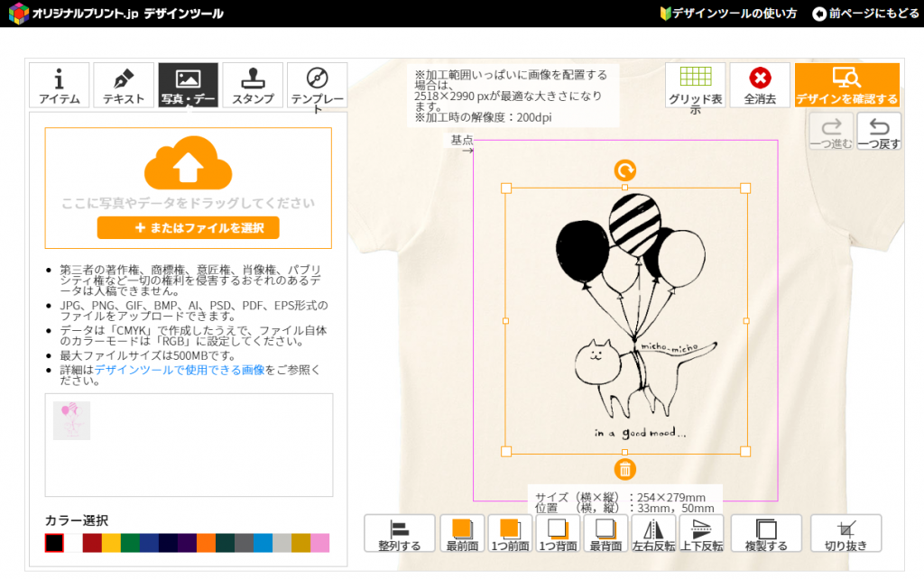Click the カラー選択 heading
Viewport: 924px width, 579px height.
pyautogui.click(x=77, y=520)
